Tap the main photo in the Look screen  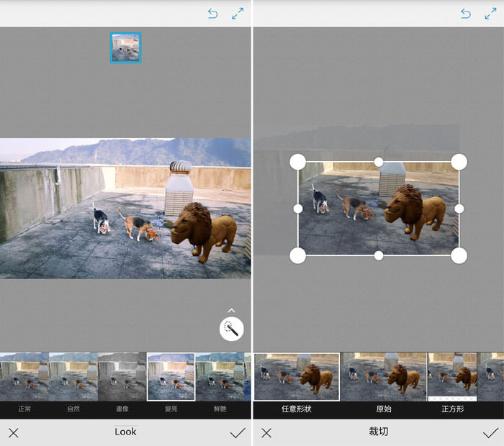(x=125, y=209)
